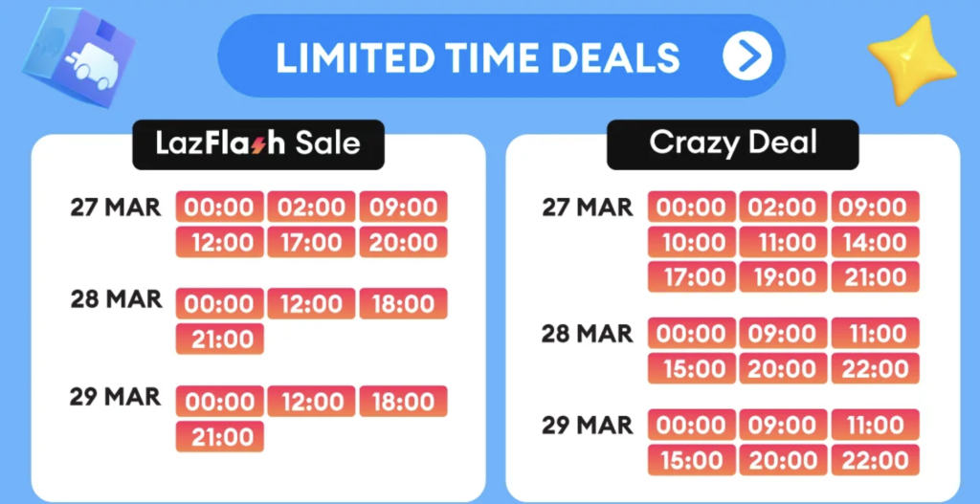
Task: Choose Crazy Deal 29 MAR 11:00 slot
Action: pos(875,425)
